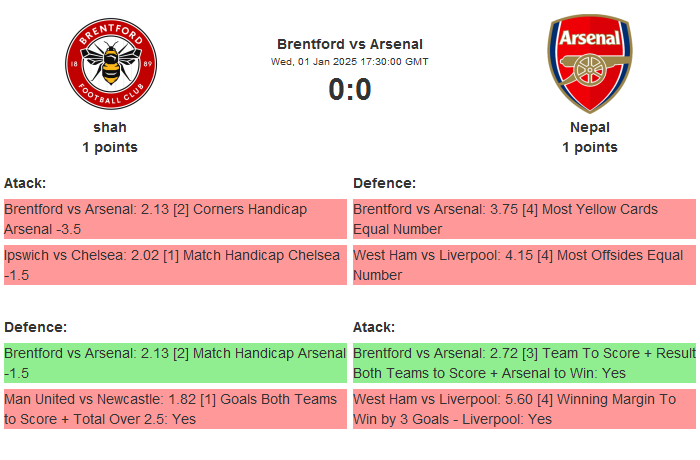Select the Corners Handicap Arsenal -3.5 bet

click(174, 219)
